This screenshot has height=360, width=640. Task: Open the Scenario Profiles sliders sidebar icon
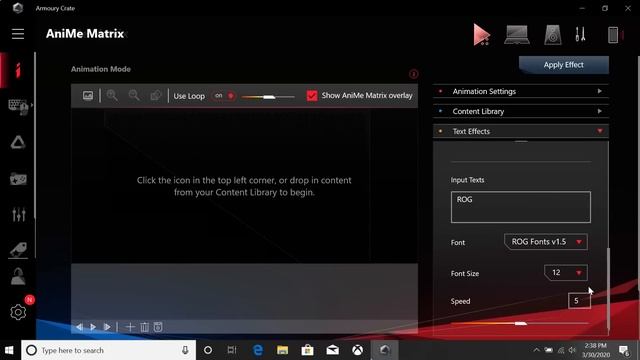pyautogui.click(x=18, y=214)
